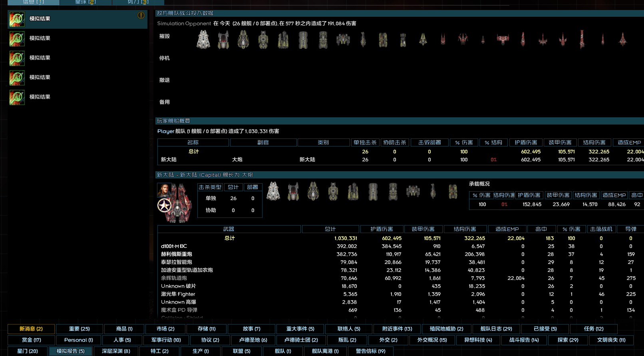Sort fleet table by 单独击杀 column header
The height and width of the screenshot is (356, 644).
(365, 142)
